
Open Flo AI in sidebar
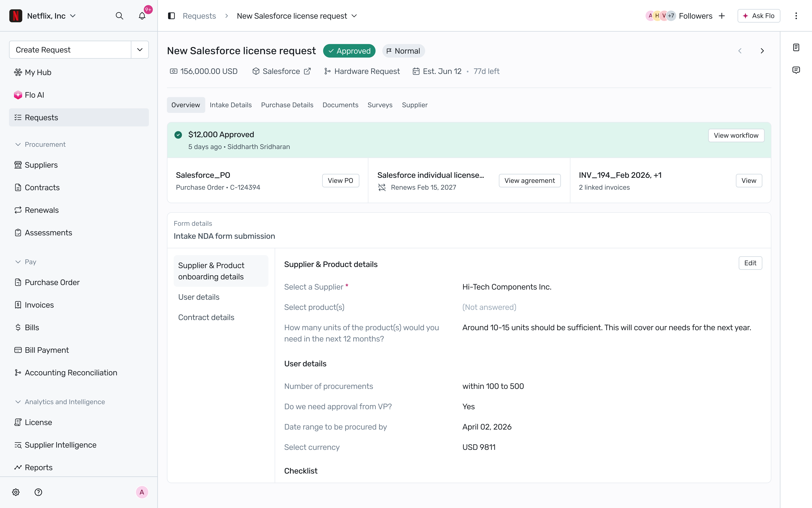click(x=79, y=95)
